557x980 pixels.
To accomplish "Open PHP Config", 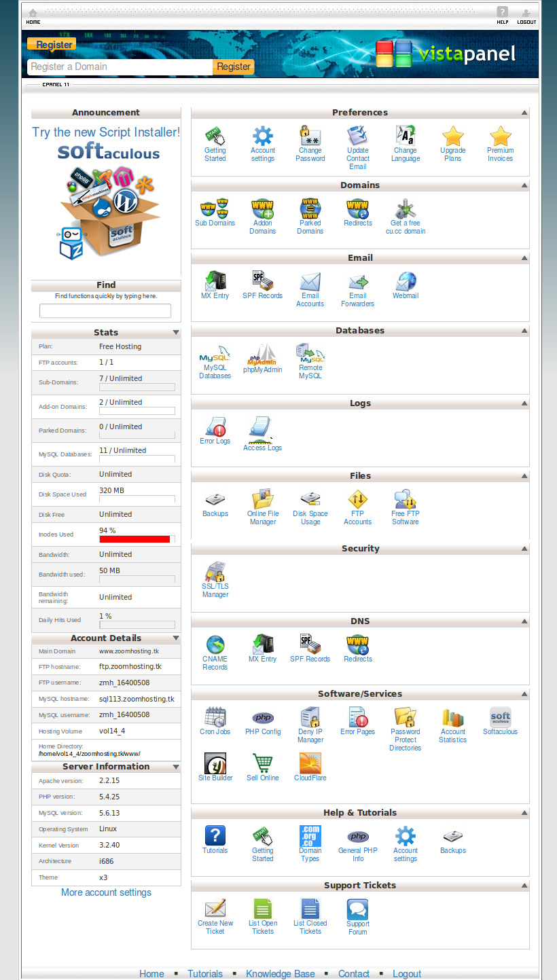I will (x=262, y=721).
